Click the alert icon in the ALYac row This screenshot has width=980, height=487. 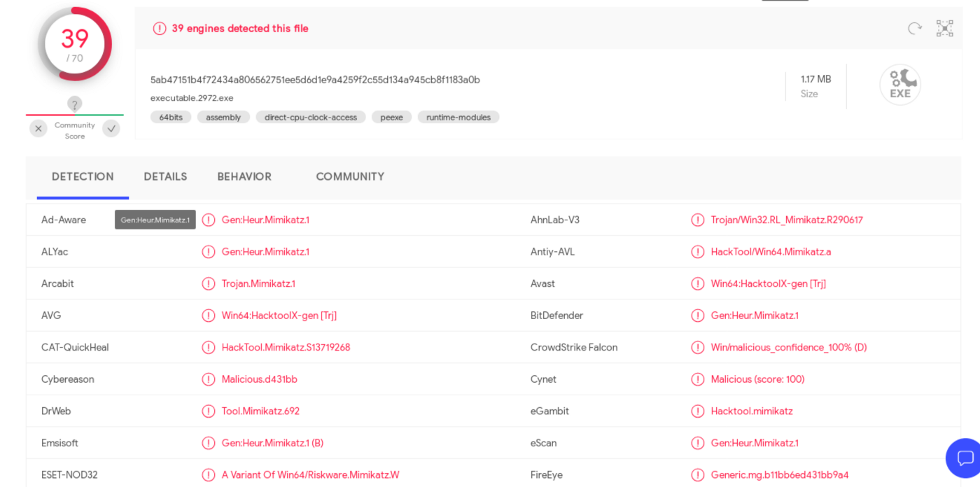(x=209, y=252)
